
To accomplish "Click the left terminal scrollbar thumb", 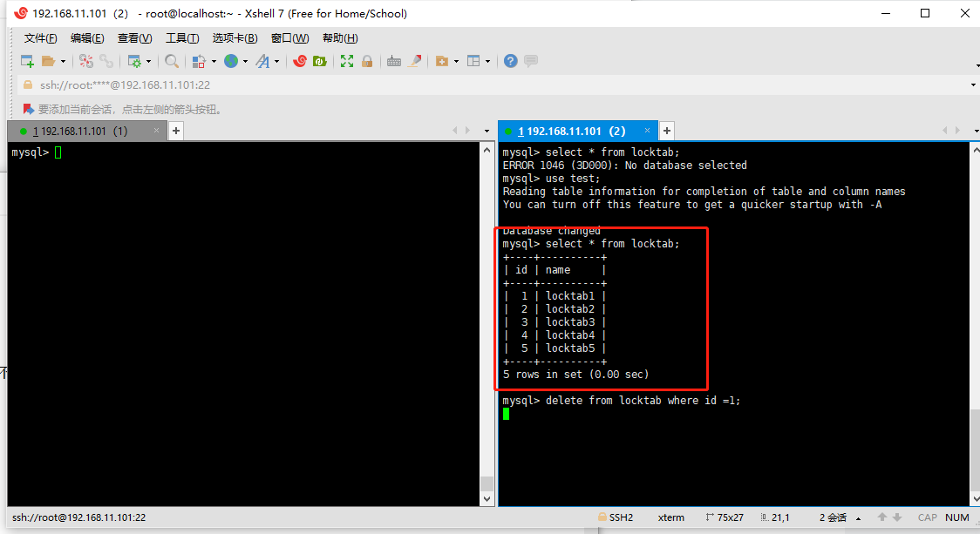I will 487,483.
